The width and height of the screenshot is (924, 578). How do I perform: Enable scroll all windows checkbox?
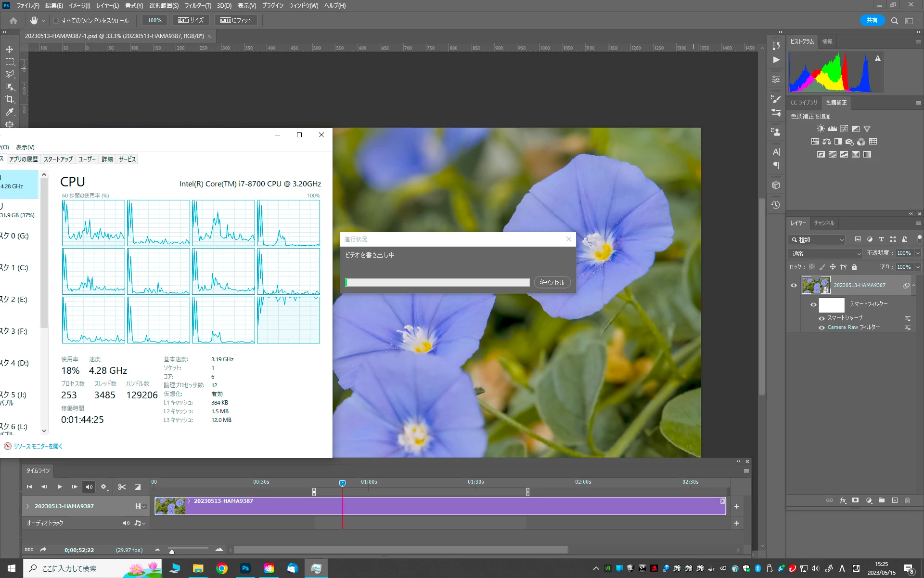click(x=56, y=21)
